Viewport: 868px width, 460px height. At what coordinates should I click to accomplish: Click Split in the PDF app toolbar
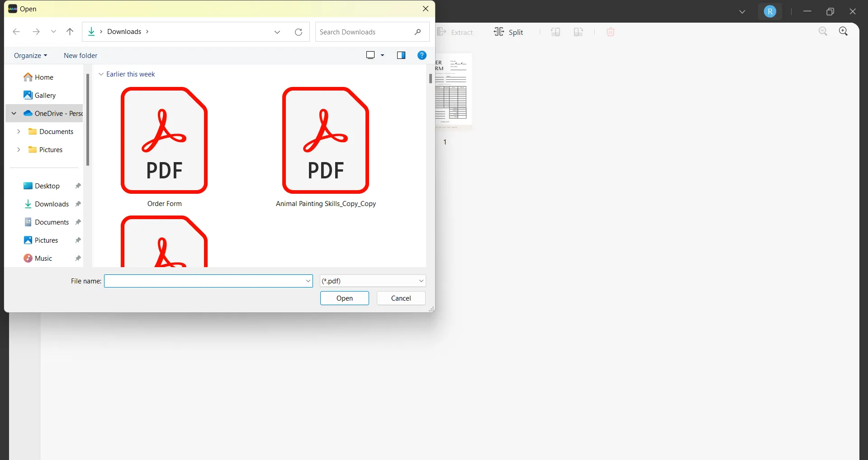(508, 32)
